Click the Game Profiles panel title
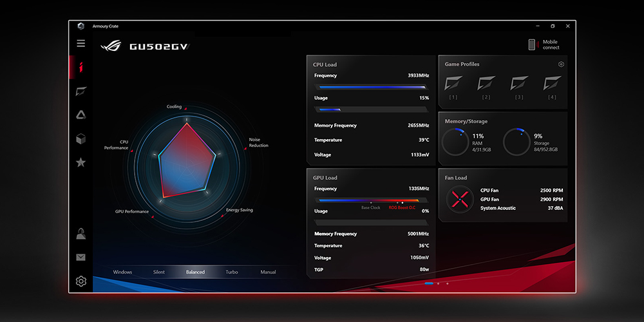 tap(462, 64)
